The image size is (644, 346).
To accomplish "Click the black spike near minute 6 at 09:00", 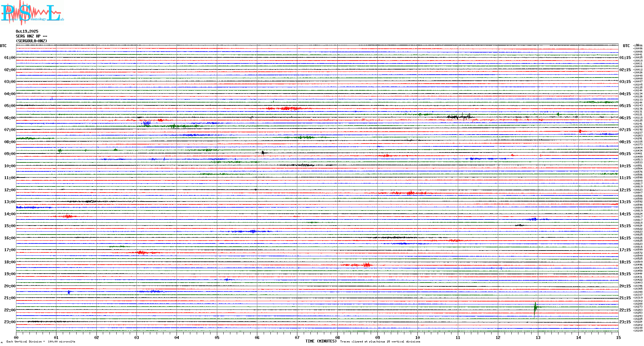I will tap(263, 153).
